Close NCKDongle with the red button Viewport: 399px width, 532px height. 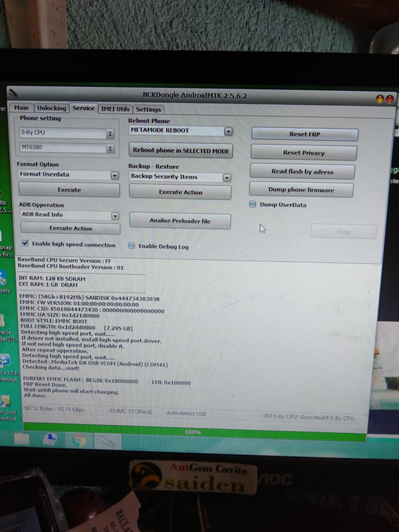coord(390,99)
